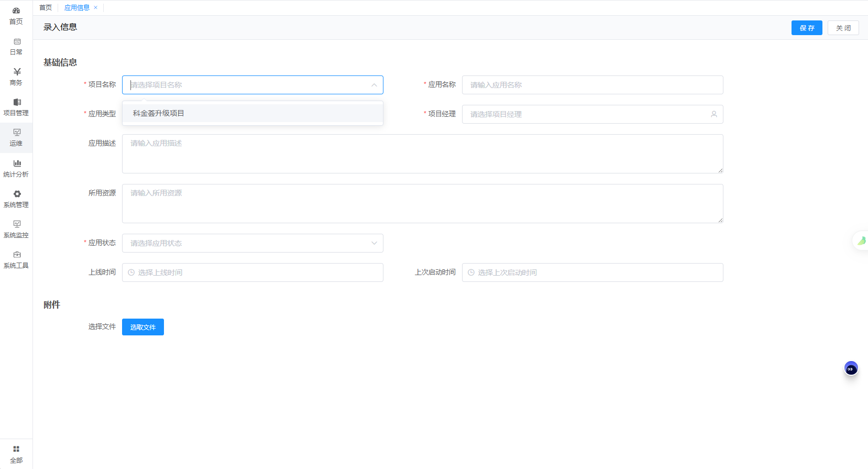Open 统计分析 bar chart icon

(17, 163)
